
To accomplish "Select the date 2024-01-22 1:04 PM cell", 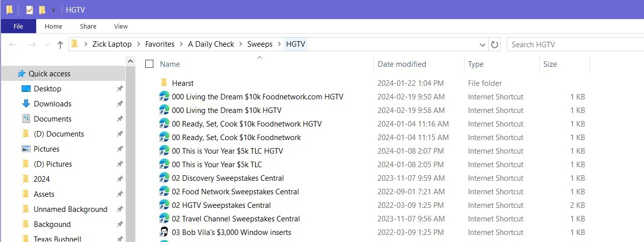I will coord(411,83).
